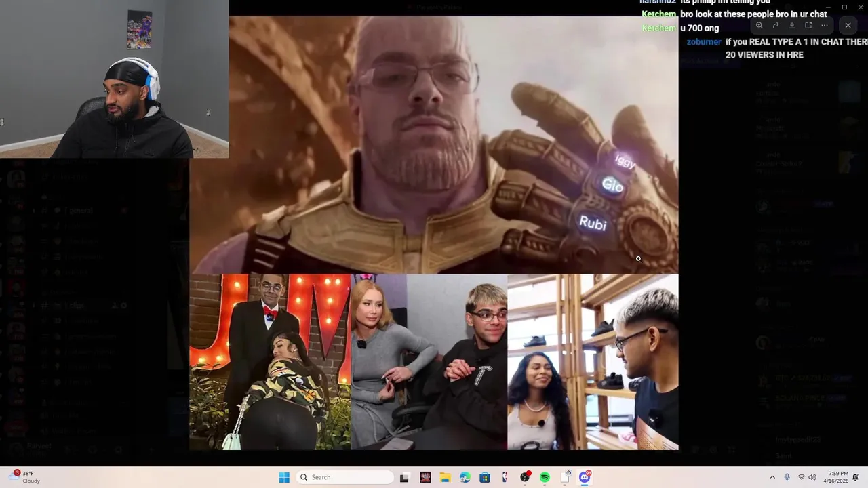Screen dimensions: 868x488
Task: Open Task View from the taskbar
Action: tap(405, 477)
